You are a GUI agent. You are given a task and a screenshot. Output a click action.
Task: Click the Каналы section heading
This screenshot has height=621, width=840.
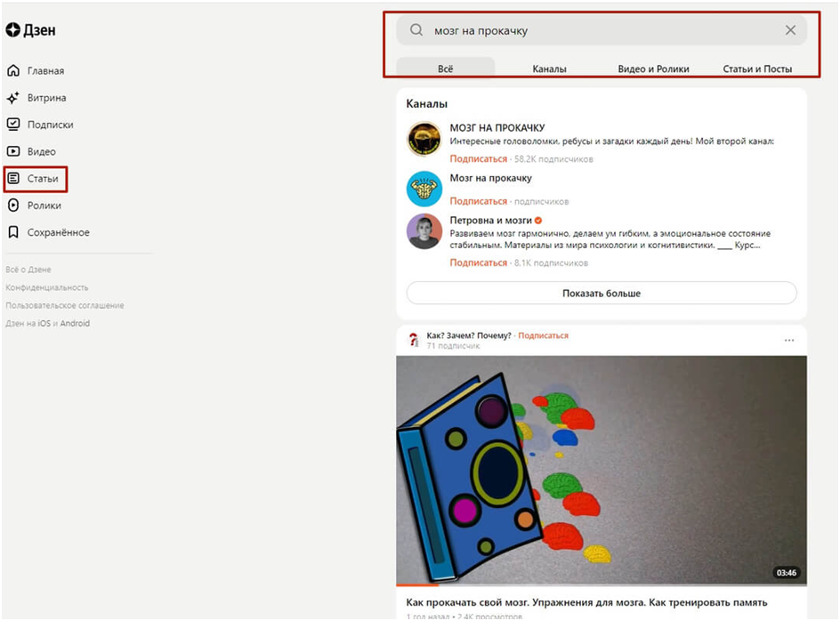tap(426, 103)
